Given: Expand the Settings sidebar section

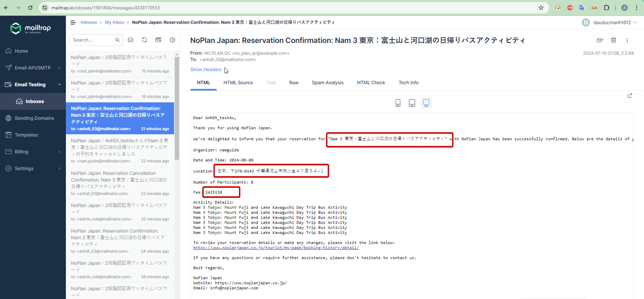Looking at the screenshot, I should click(x=33, y=169).
